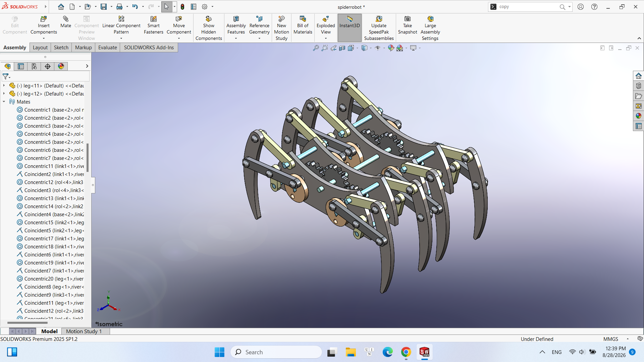This screenshot has width=644, height=362.
Task: Collapse the Mates folder
Action: click(4, 102)
